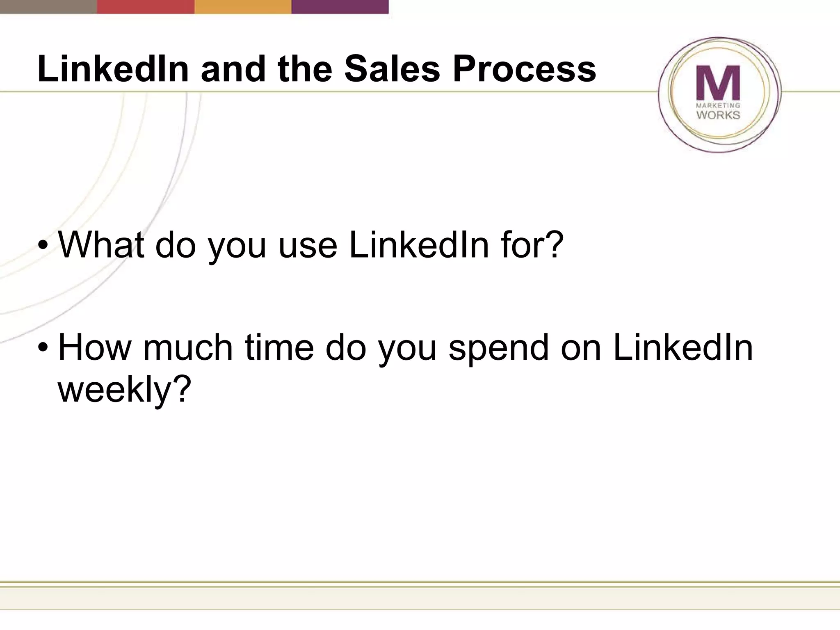The height and width of the screenshot is (630, 840).
Task: Click the 'What do you use LinkedIn for?' line
Action: 311,245
